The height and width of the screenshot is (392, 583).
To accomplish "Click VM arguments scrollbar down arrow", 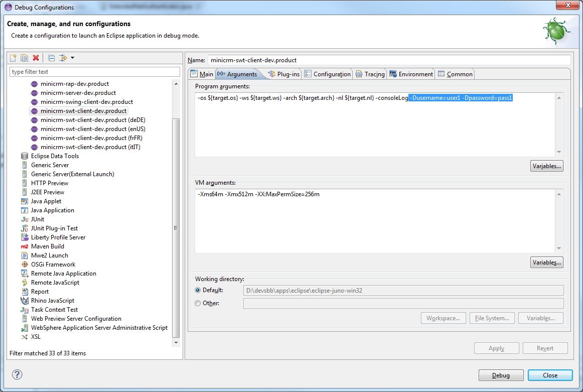I will [x=559, y=248].
